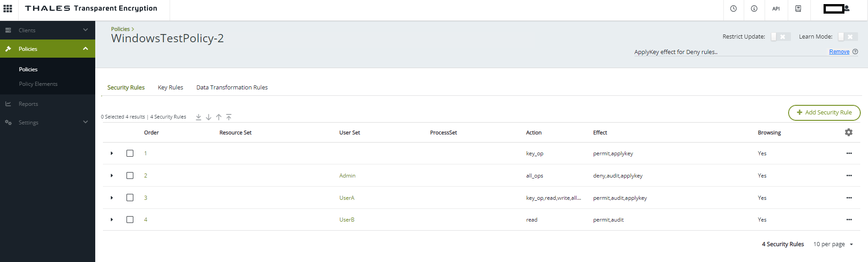Click the info circle icon in header
Image resolution: width=868 pixels, height=262 pixels.
[754, 9]
